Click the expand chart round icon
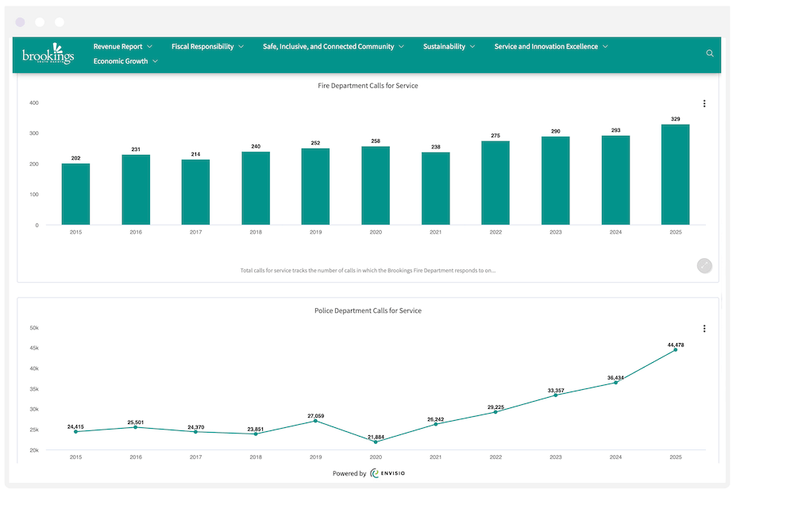Viewport: 794px width, 532px height. point(704,266)
